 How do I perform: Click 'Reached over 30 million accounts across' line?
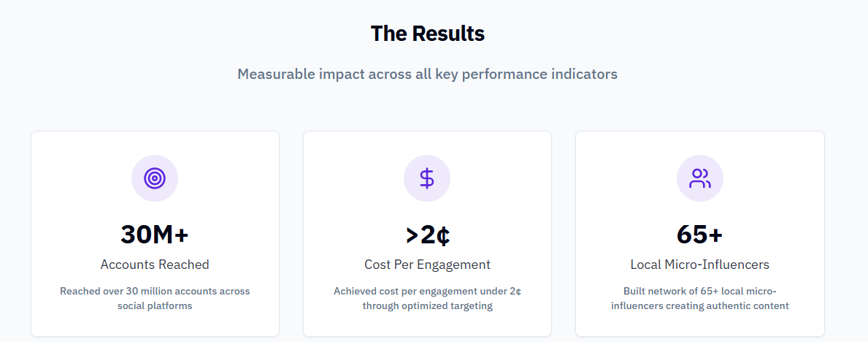[155, 291]
